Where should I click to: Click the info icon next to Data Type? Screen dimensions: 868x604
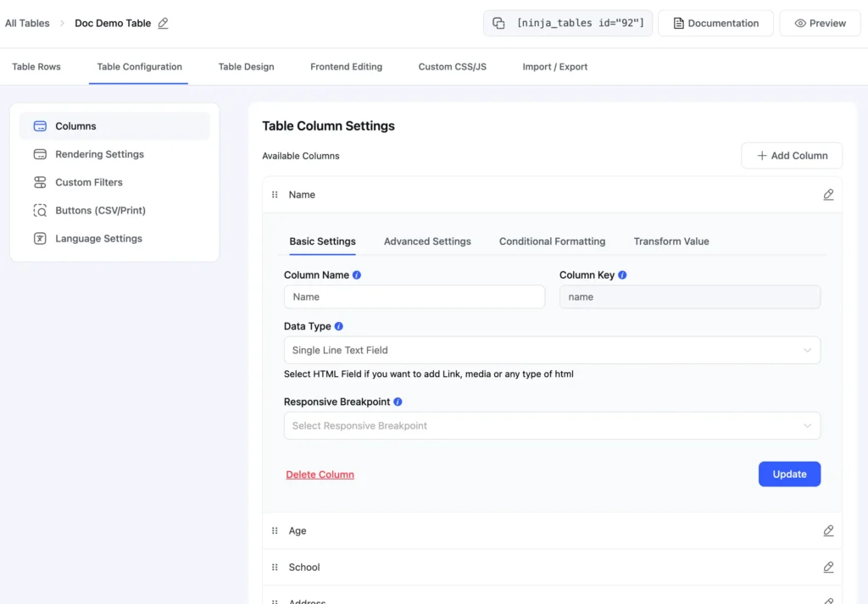[x=339, y=326]
